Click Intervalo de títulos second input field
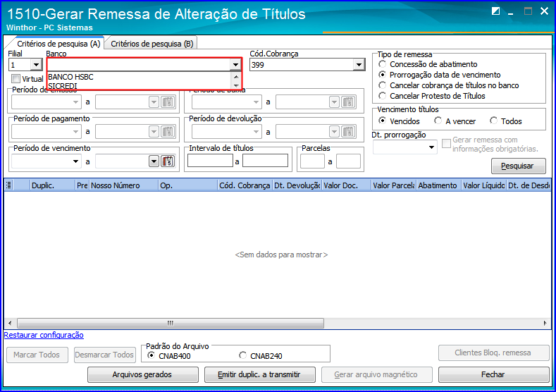 tap(265, 160)
